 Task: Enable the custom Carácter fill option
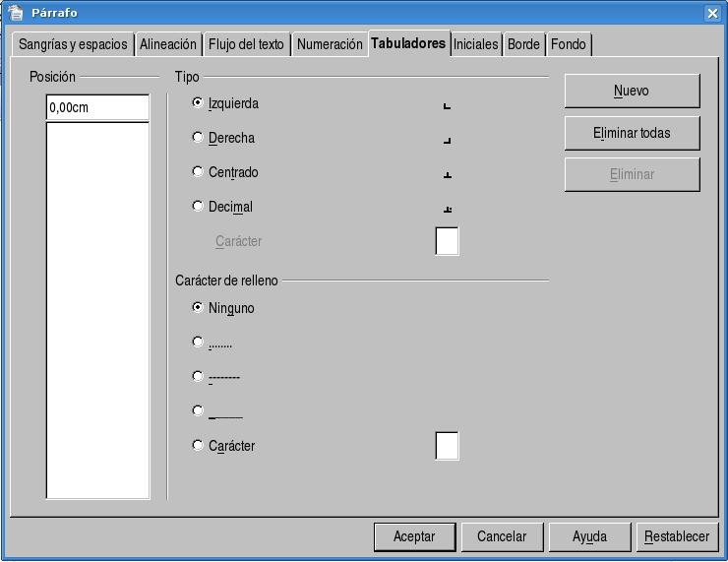click(198, 446)
